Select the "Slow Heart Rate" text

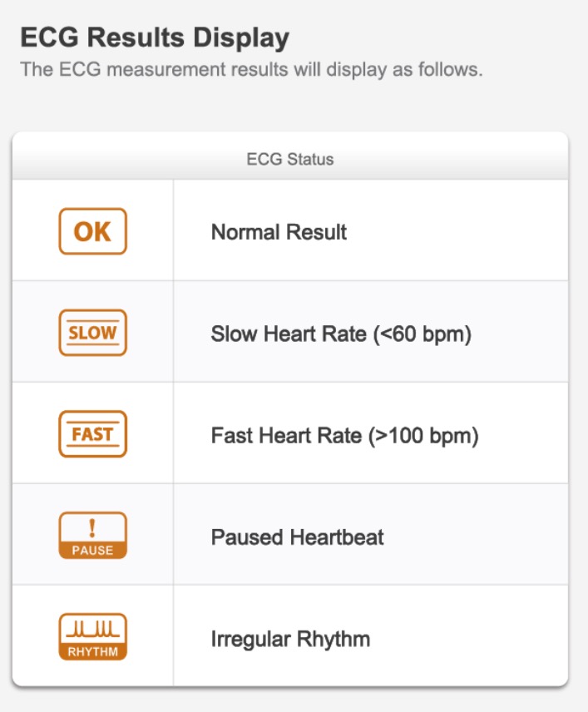pos(288,334)
